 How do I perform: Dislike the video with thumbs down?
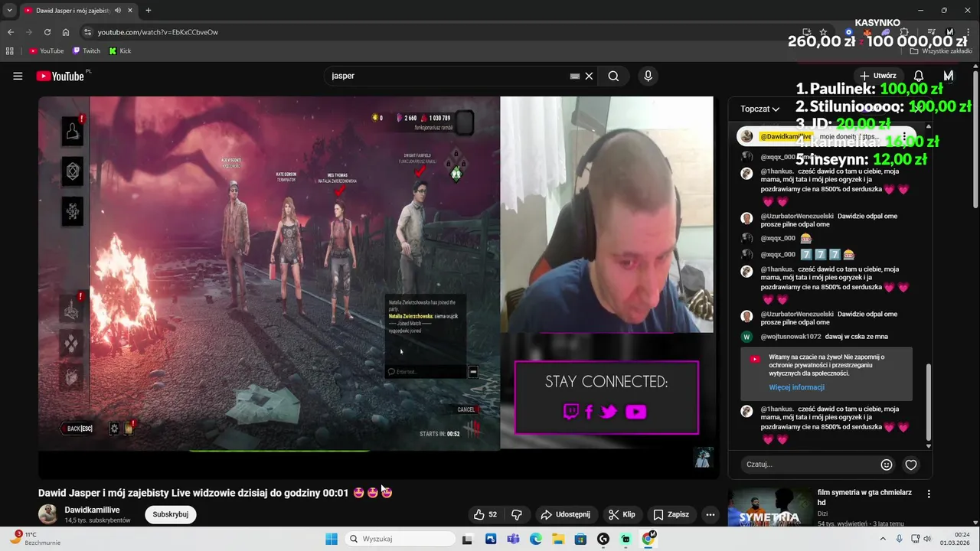pyautogui.click(x=517, y=514)
